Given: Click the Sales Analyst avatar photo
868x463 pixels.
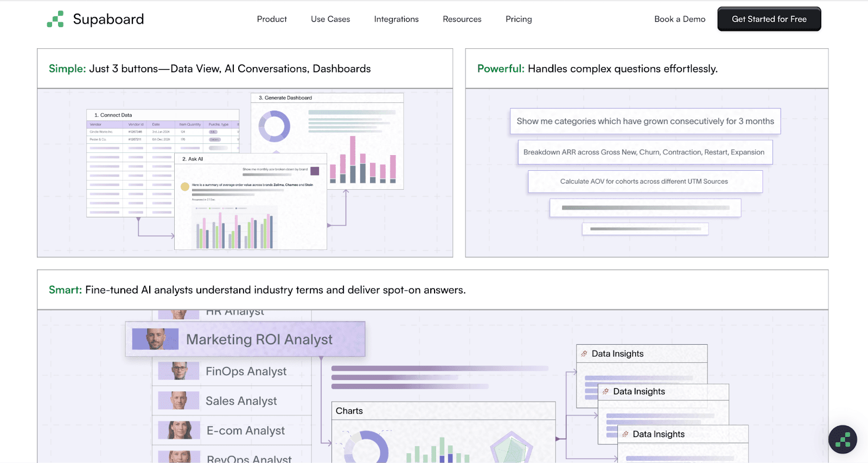Looking at the screenshot, I should click(x=179, y=401).
